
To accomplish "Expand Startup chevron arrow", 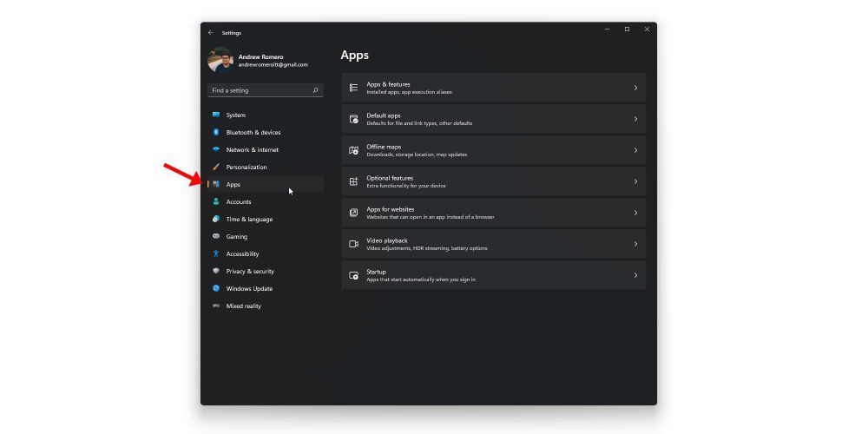I will click(x=635, y=275).
